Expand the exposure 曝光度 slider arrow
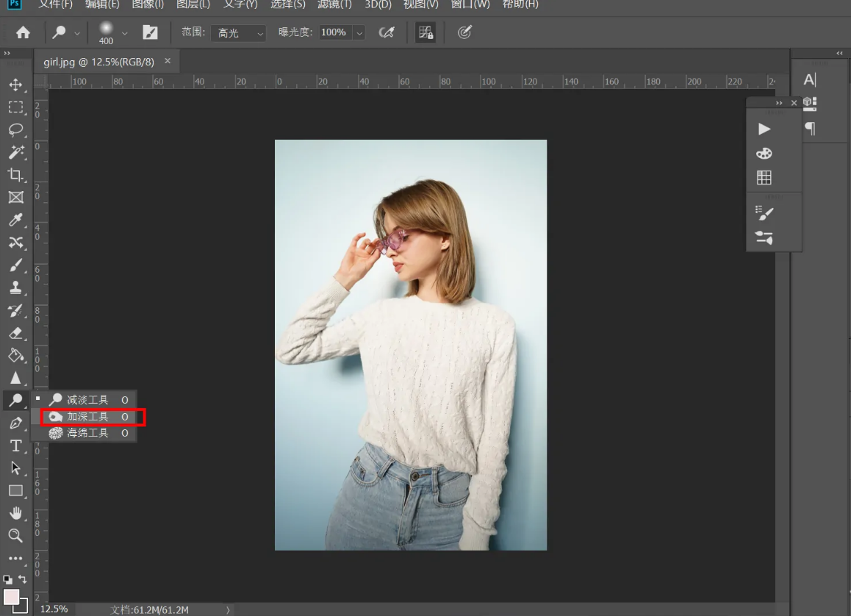Image resolution: width=851 pixels, height=616 pixels. [x=359, y=33]
